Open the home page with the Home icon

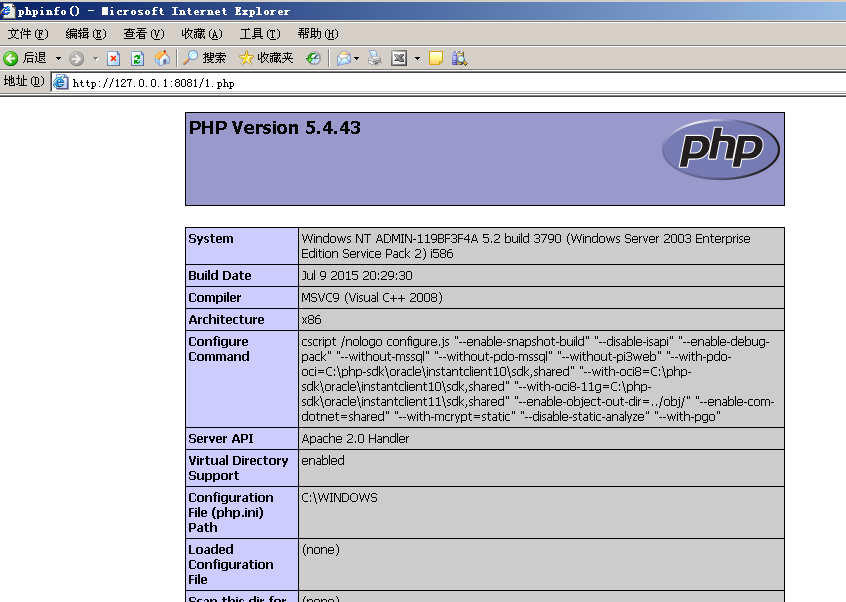[x=162, y=58]
